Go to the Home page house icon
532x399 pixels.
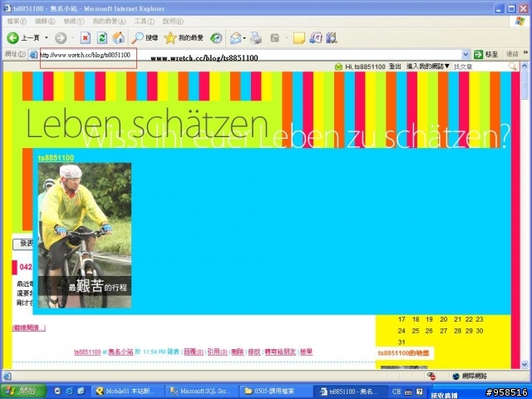118,37
